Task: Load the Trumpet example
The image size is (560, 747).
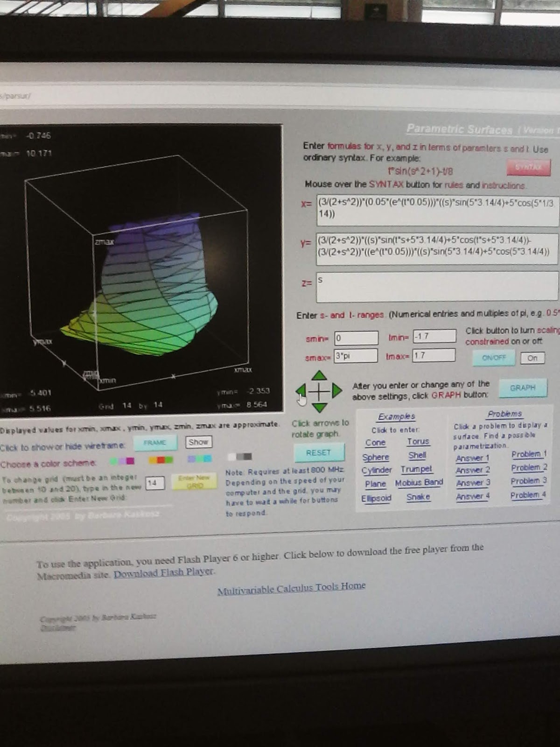Action: pos(416,469)
